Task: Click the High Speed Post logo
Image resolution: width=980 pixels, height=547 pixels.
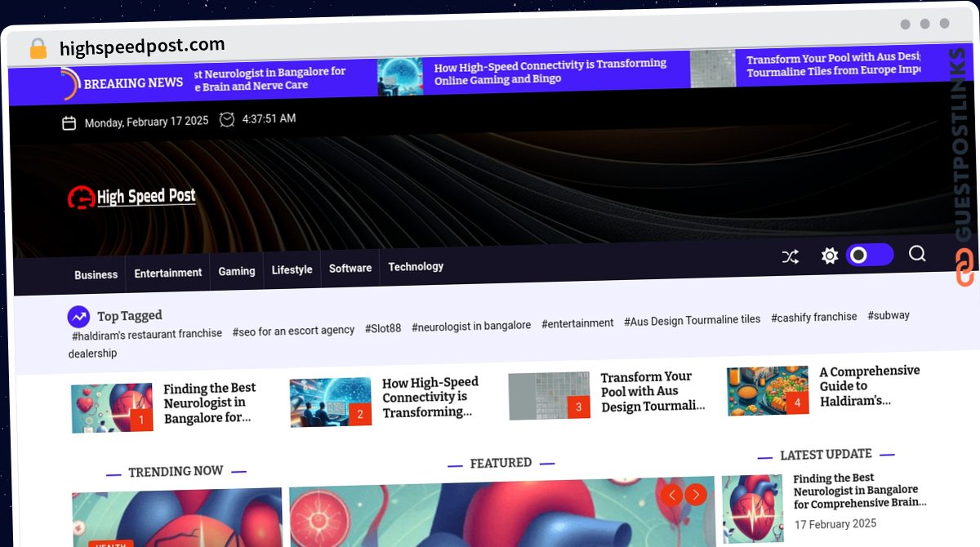Action: coord(131,197)
